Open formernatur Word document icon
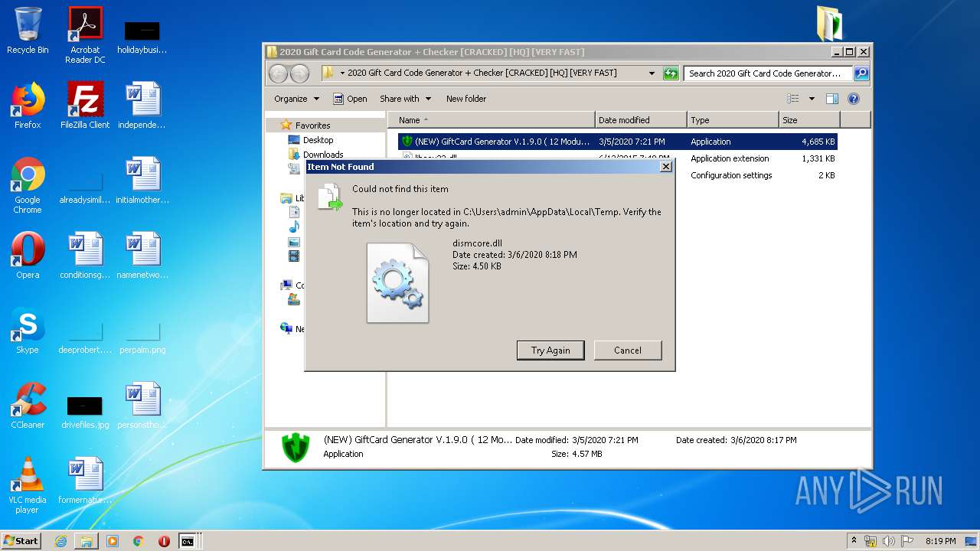 85,481
